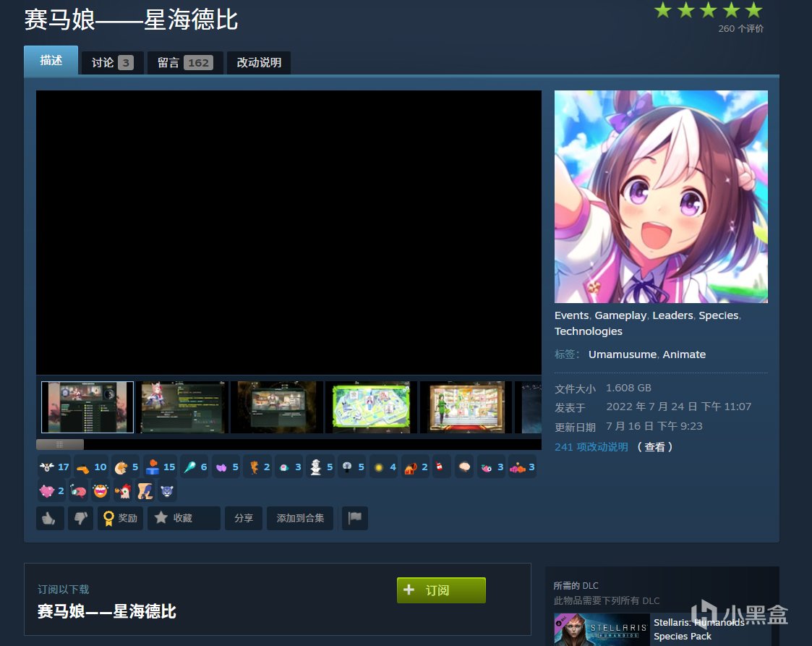Screen dimensions: 812x646
Task: Click the Umamusume tag
Action: click(623, 354)
